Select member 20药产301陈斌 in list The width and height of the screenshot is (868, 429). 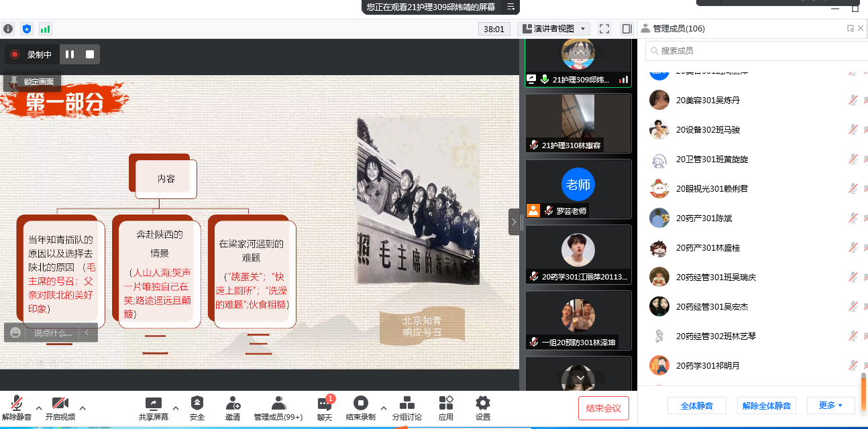704,219
